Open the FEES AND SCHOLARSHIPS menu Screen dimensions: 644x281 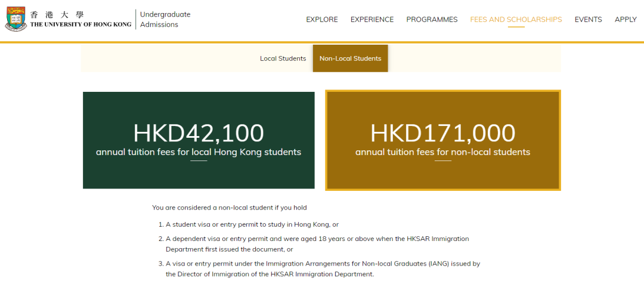click(516, 19)
